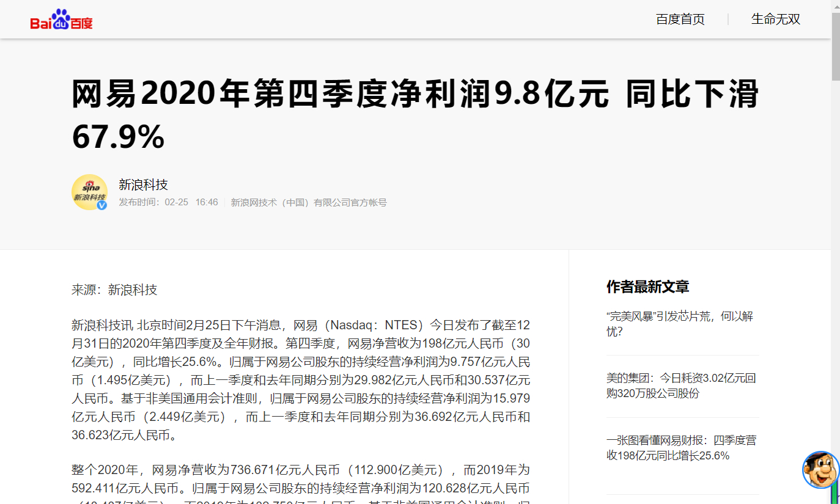Click the page vertical scrollbar thumb
Screen dimensions: 840x504
pyautogui.click(x=835, y=46)
